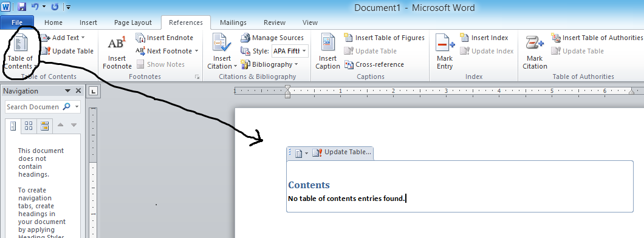Browse pages thumbnails tab in Navigation pane
The height and width of the screenshot is (238, 644).
(29, 126)
